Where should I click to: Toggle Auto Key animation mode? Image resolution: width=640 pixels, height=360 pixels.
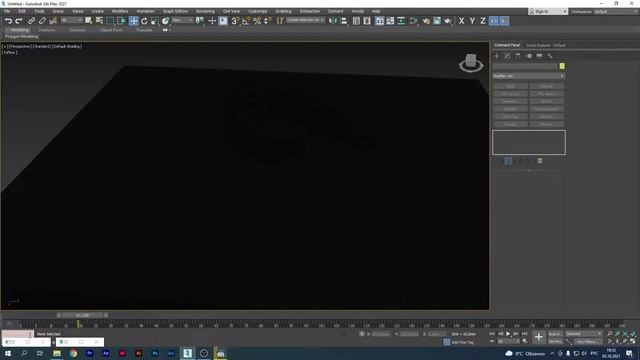555,334
